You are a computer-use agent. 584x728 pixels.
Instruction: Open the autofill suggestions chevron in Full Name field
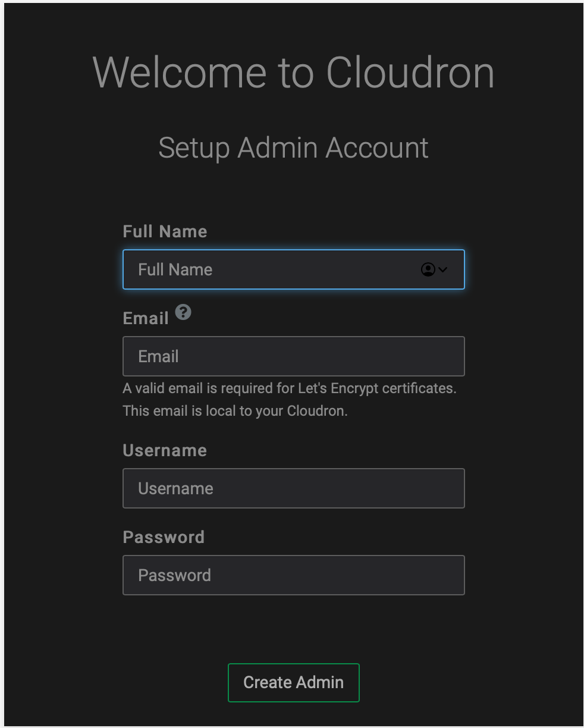pos(442,269)
